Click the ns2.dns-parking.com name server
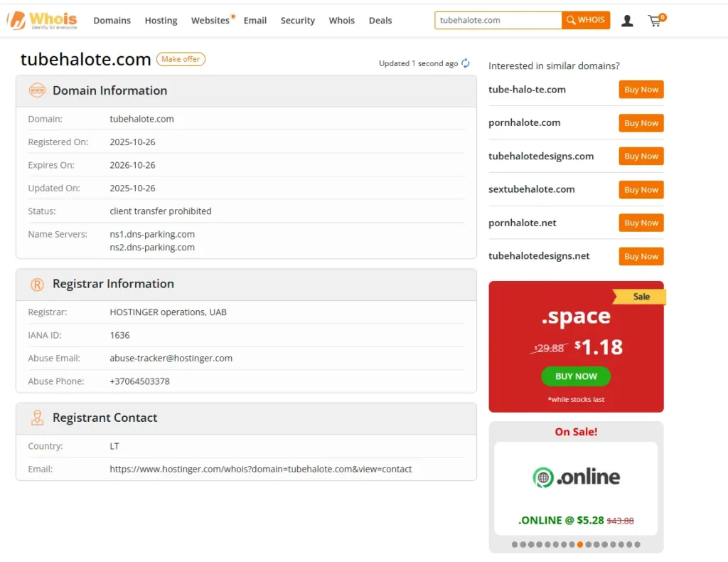The height and width of the screenshot is (562, 728). click(x=152, y=247)
